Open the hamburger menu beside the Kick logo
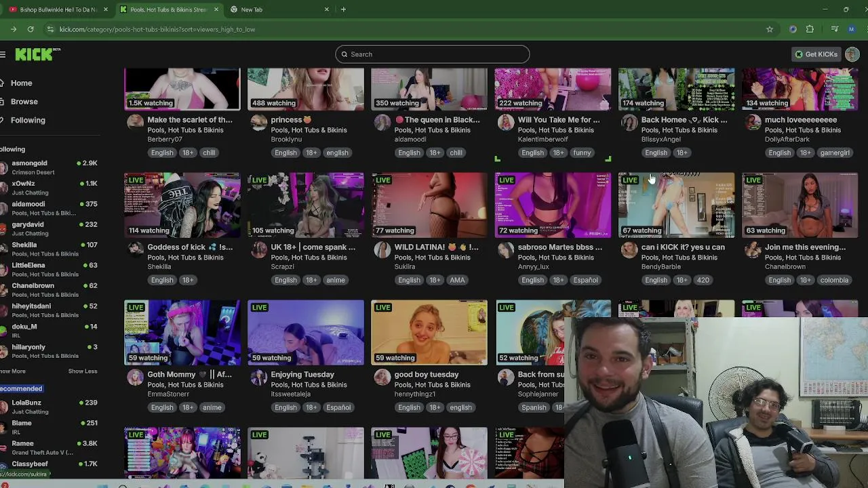Viewport: 868px width, 488px height. point(3,54)
